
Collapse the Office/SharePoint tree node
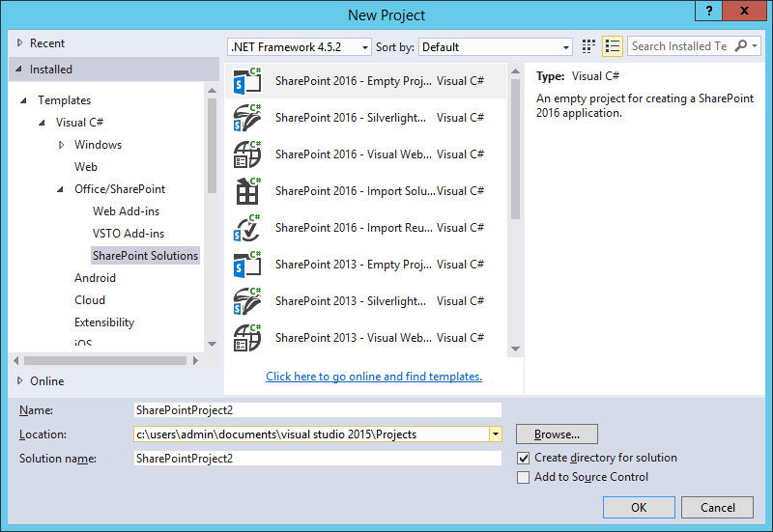(60, 189)
